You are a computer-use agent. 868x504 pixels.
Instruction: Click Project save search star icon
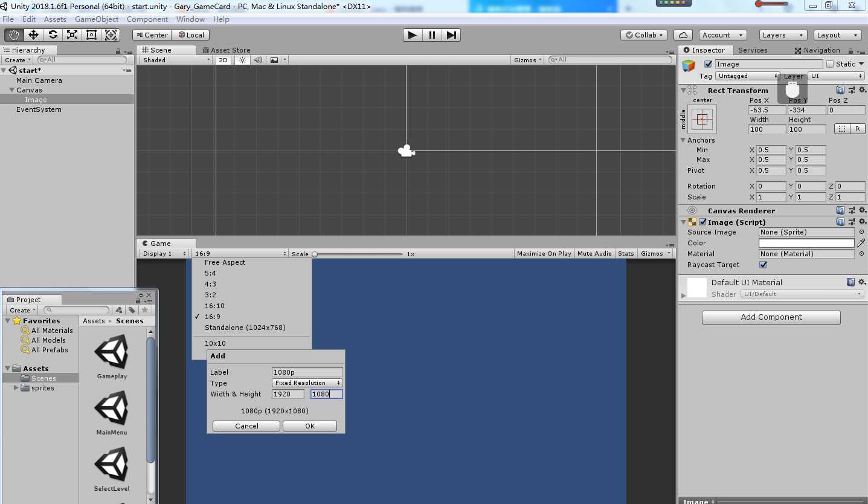(x=144, y=310)
